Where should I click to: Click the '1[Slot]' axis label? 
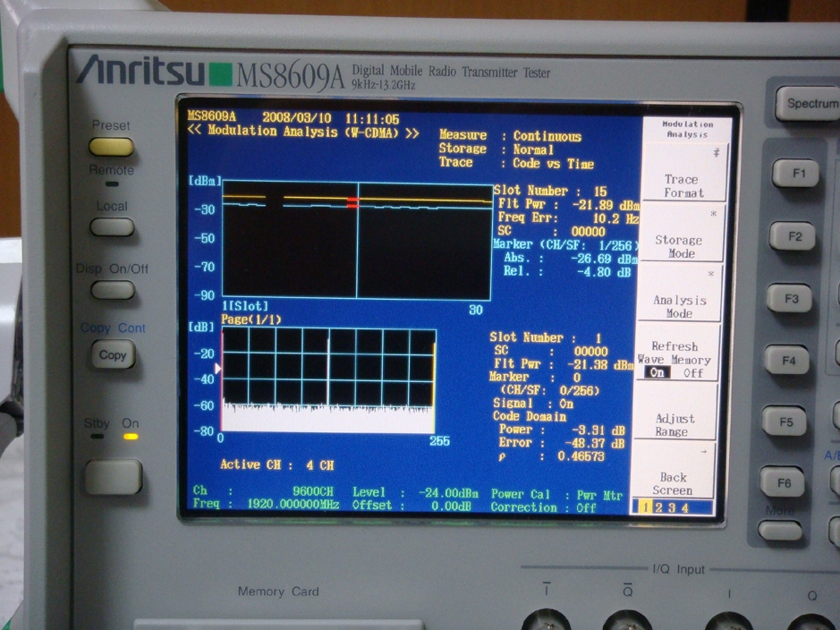coord(245,306)
